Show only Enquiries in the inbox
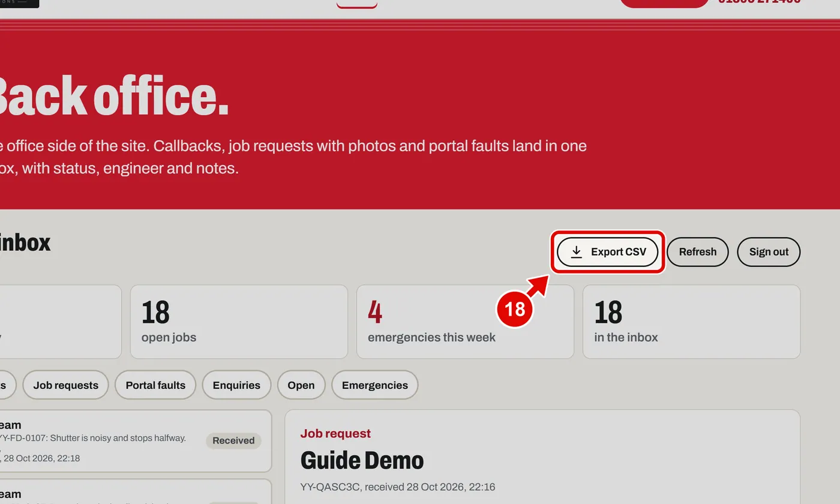This screenshot has width=840, height=504. (236, 385)
